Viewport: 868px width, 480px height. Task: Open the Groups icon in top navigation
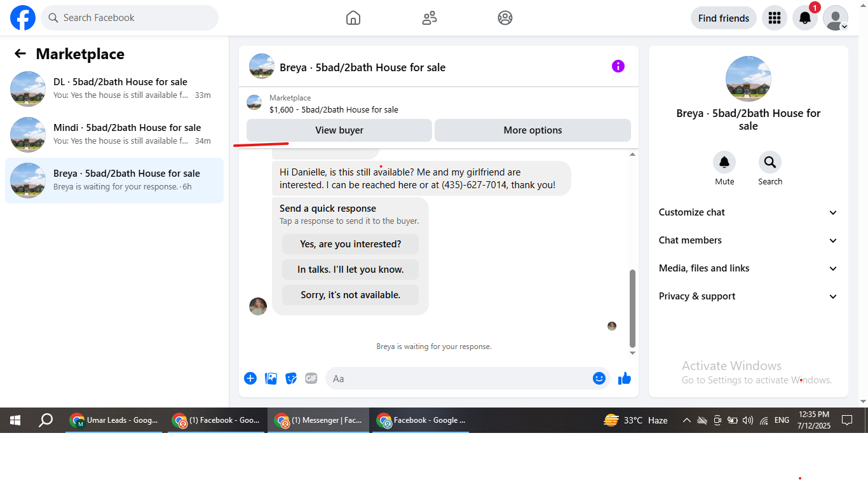click(505, 18)
